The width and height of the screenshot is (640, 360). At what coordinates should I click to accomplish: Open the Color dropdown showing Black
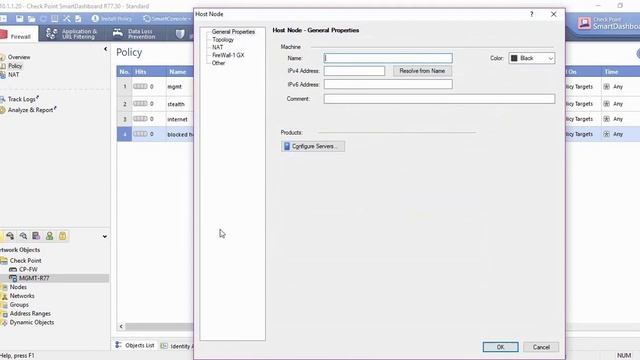(x=531, y=58)
